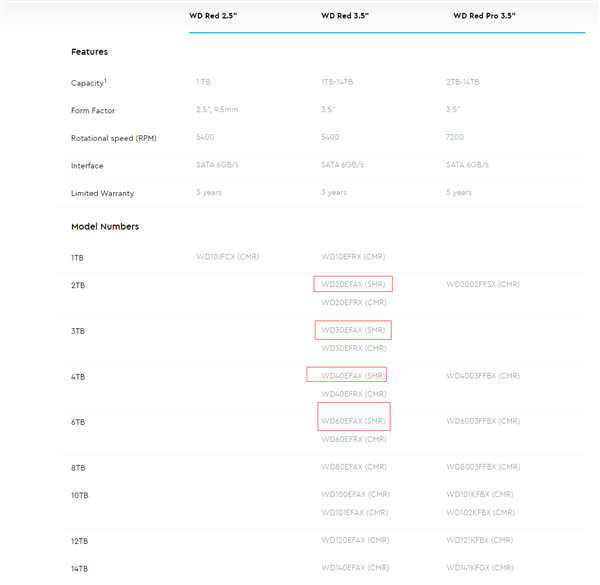Click model WD10JFCX (CMR)
The width and height of the screenshot is (600, 585).
tap(228, 257)
